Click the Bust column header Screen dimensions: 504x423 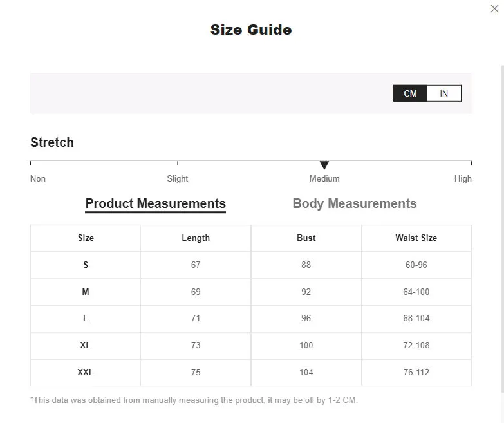(306, 238)
